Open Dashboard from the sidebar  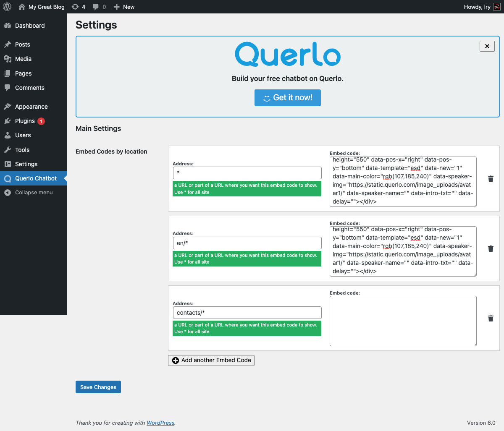point(34,26)
